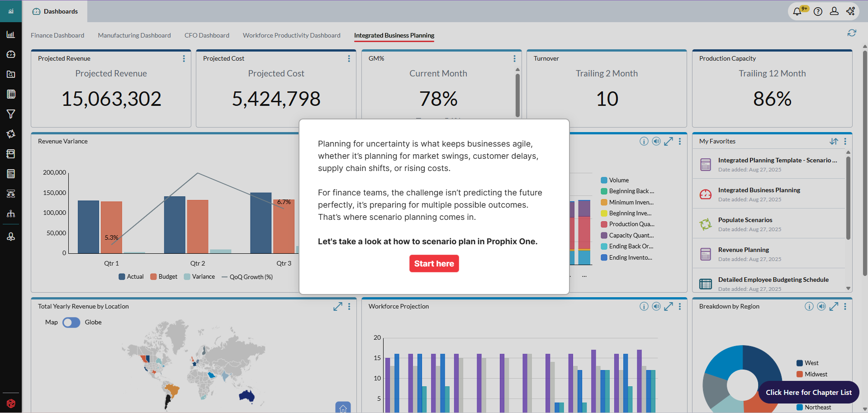
Task: Expand the Workforce Projection chart to fullscreen
Action: click(x=669, y=307)
